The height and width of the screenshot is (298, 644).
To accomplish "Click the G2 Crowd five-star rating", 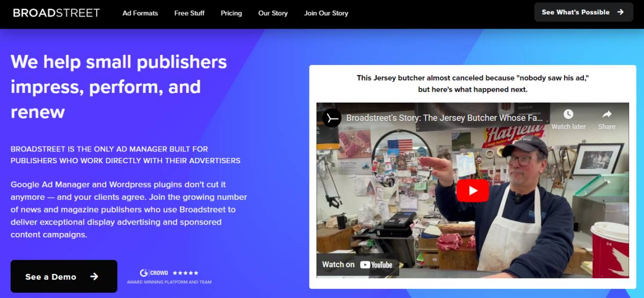I will [186, 273].
